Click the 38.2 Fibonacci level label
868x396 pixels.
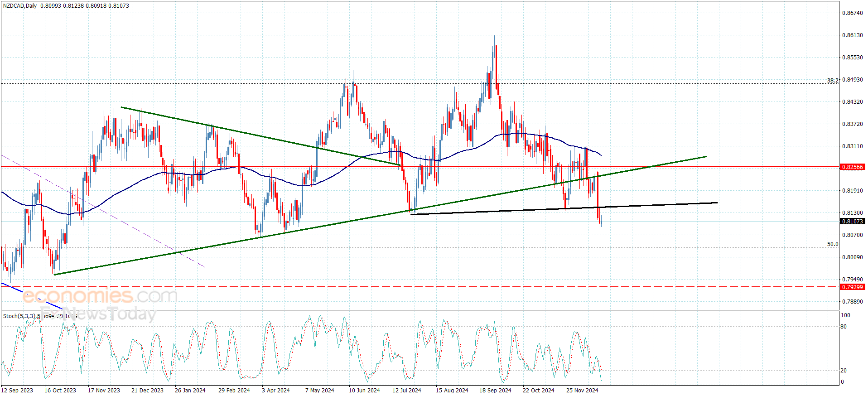click(833, 80)
